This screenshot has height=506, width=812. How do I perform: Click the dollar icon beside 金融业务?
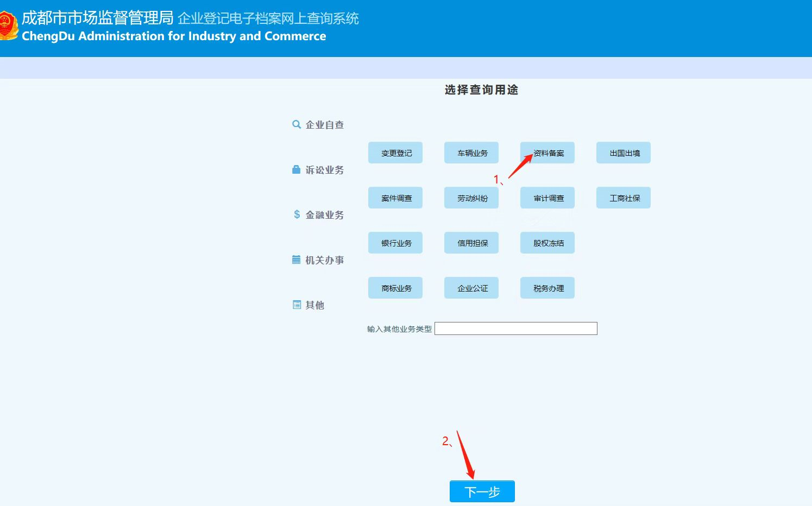tap(297, 214)
